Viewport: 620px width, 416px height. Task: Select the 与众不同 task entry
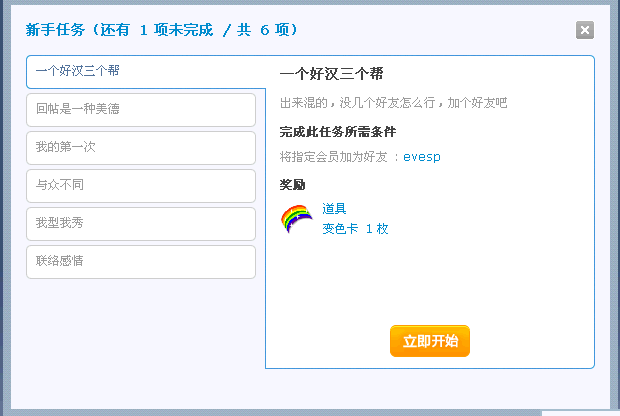coord(141,186)
